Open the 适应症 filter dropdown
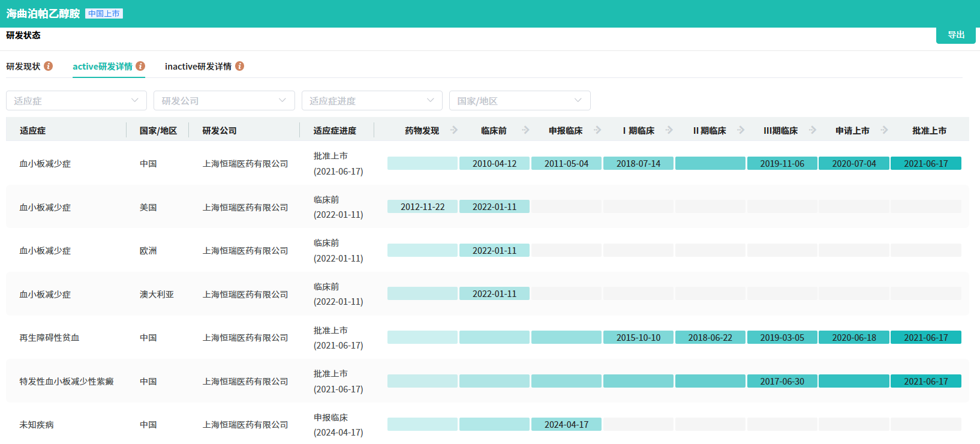The height and width of the screenshot is (444, 980). click(x=76, y=101)
